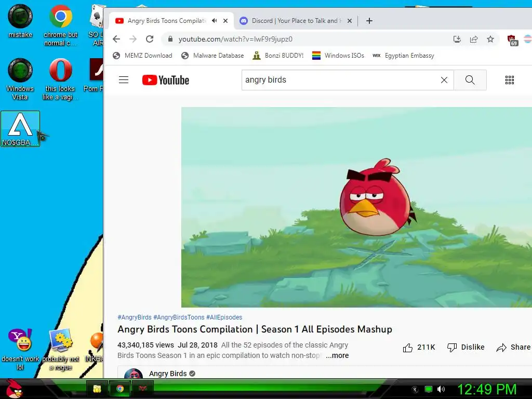Open the Egyptian Embassy bookmark
The width and height of the screenshot is (532, 399).
403,56
